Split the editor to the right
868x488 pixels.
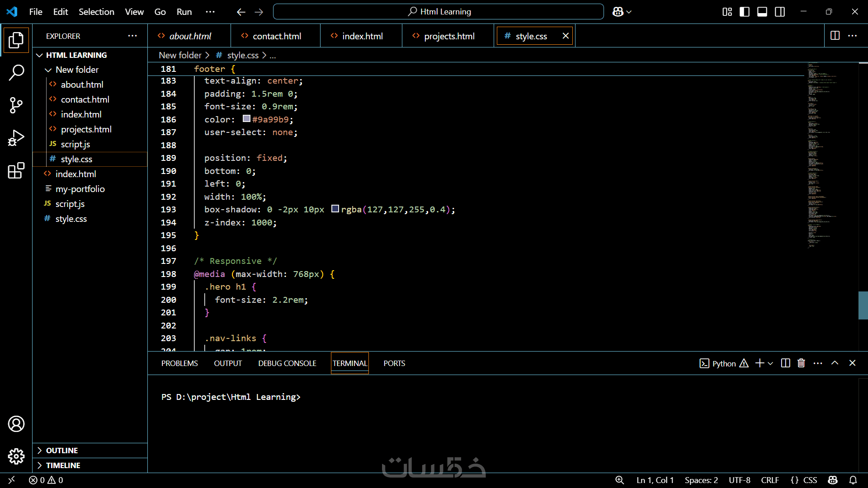coord(835,36)
